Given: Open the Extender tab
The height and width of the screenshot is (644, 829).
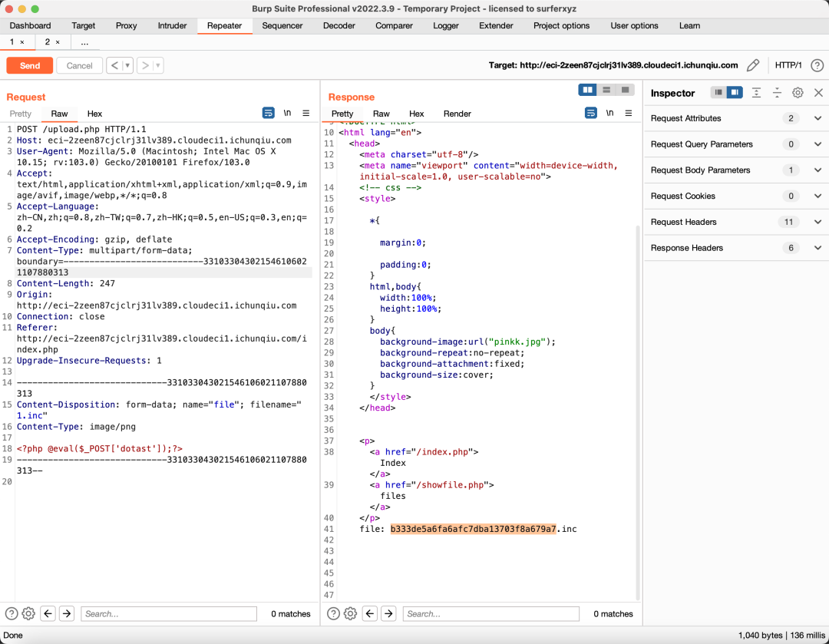Looking at the screenshot, I should (x=496, y=25).
